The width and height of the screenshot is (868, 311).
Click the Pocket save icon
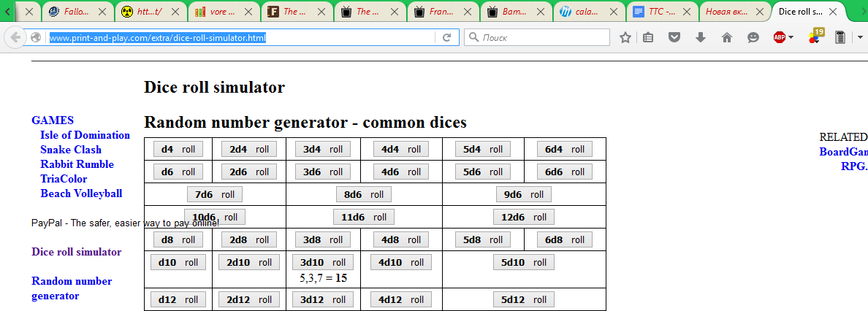[674, 38]
